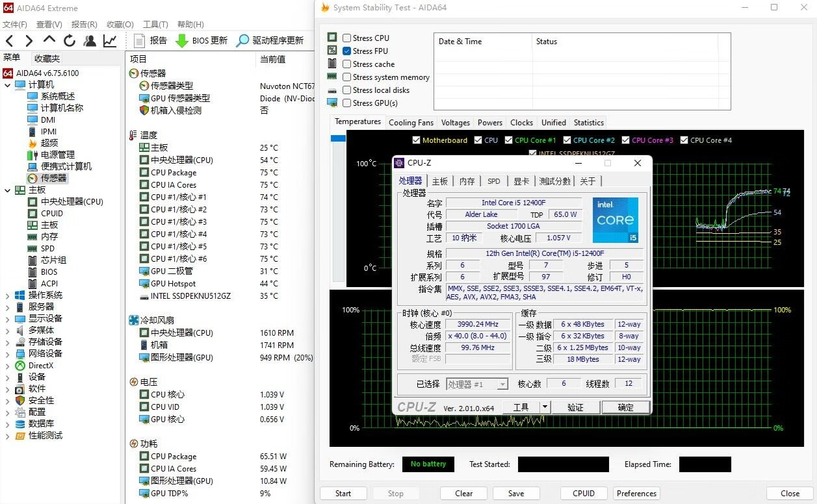
Task: Switch to 内存 tab in CPU-Z
Action: click(467, 181)
